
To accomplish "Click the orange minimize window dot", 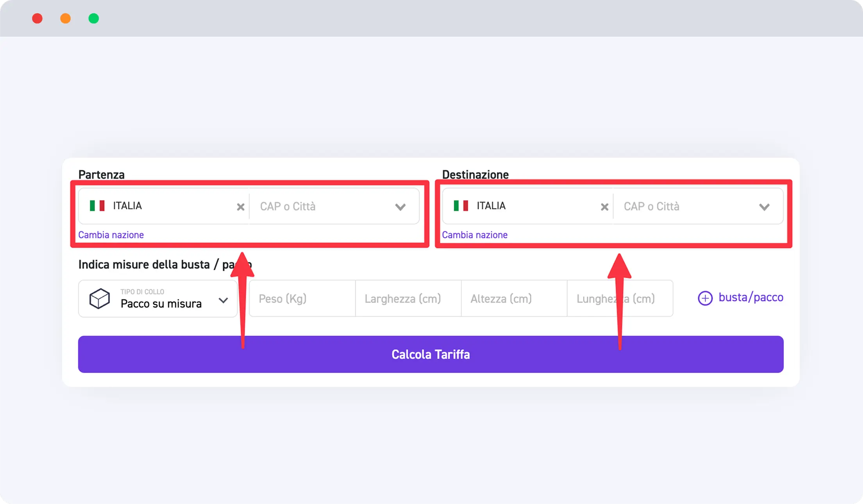I will tap(66, 18).
